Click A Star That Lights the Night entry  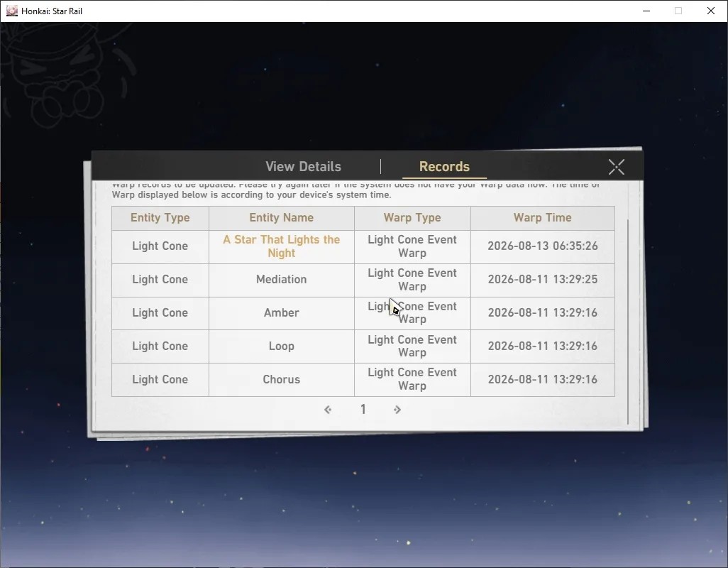(x=282, y=246)
